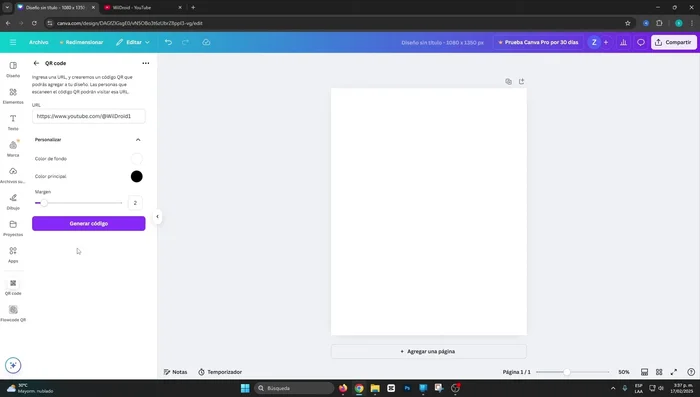Open the analytics chart icon

(623, 42)
